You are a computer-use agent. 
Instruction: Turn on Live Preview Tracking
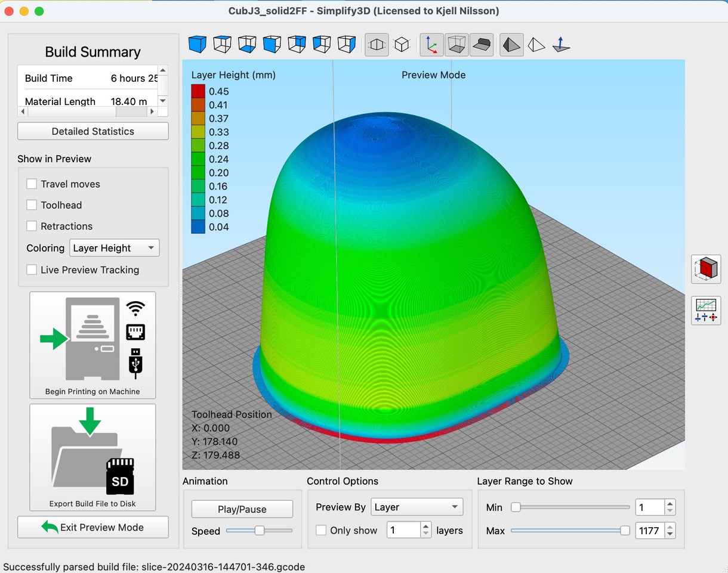pos(32,270)
